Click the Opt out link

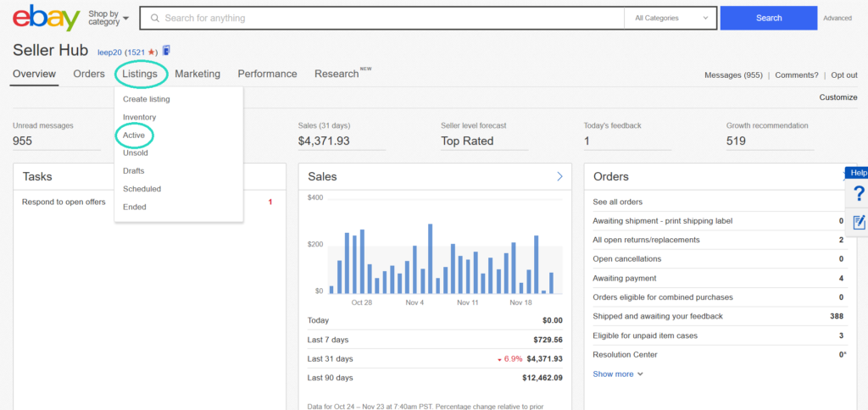click(844, 75)
